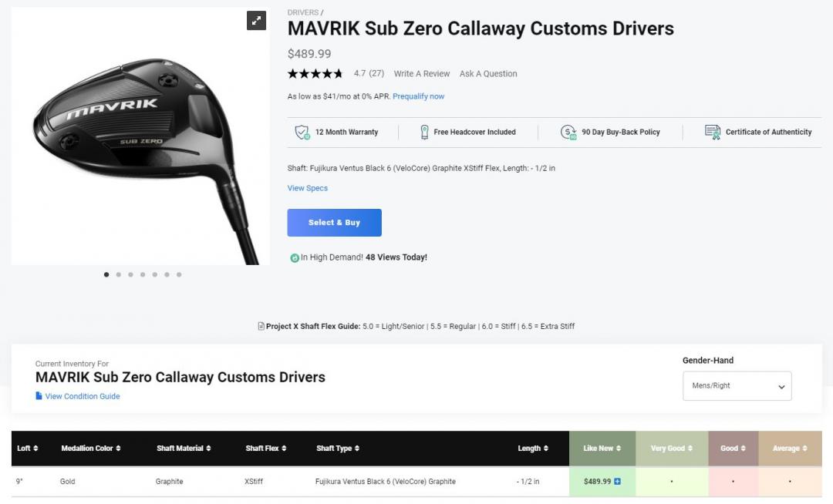Sort by Like New condition column
Screen dimensions: 833x504
tap(602, 449)
